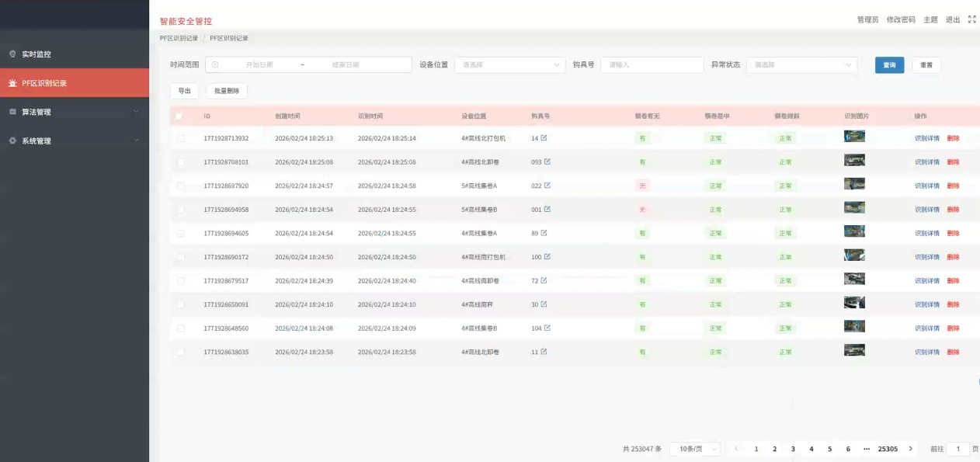Screen dimensions: 980x462
Task: Open the 异常状态 dropdown
Action: (801, 65)
